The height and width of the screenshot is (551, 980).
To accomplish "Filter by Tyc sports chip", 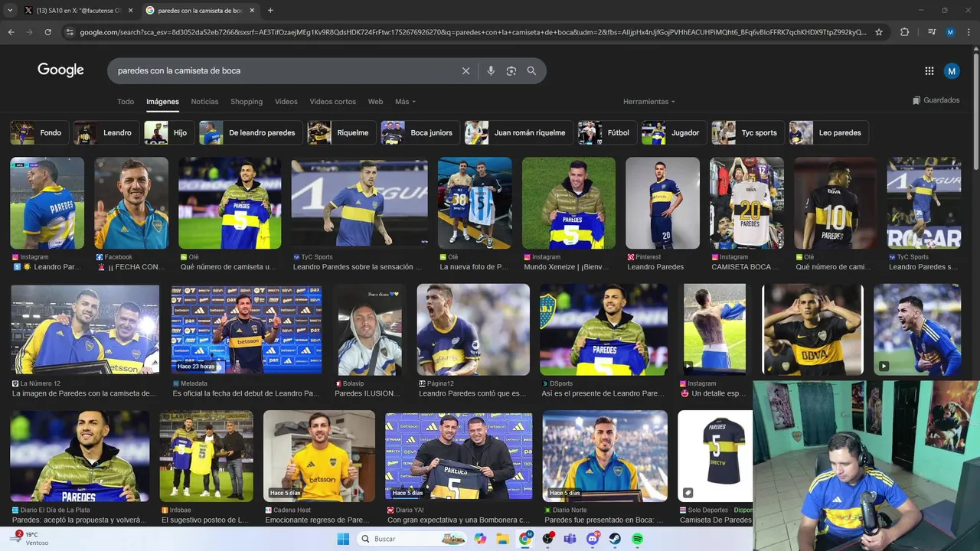I will 747,132.
